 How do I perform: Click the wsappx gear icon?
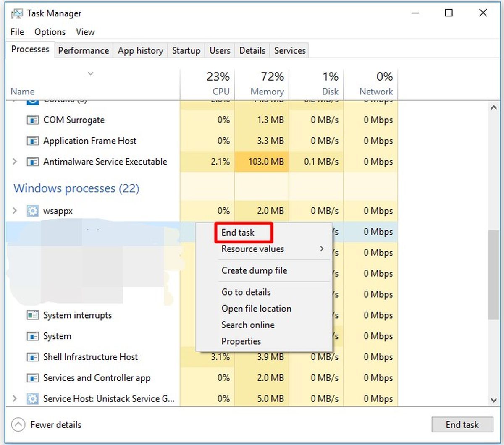(33, 211)
